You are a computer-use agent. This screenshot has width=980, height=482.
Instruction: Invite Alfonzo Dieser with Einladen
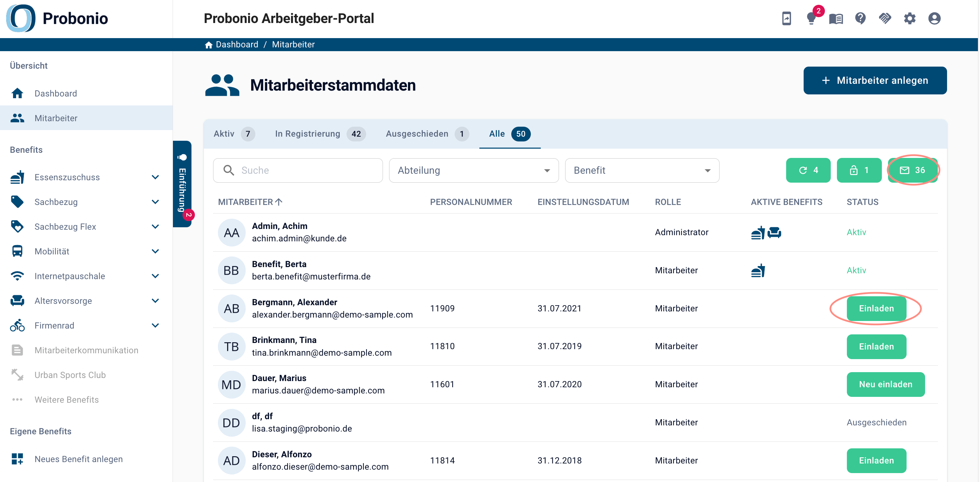(x=876, y=461)
